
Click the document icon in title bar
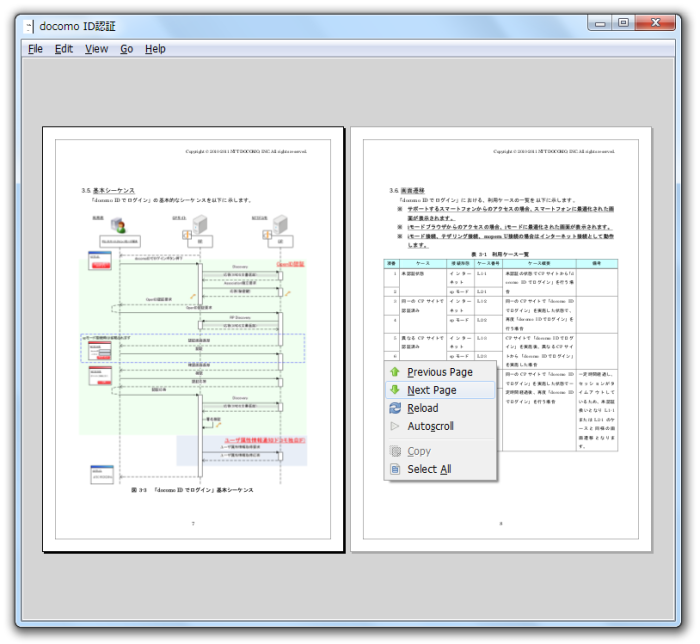pos(29,26)
